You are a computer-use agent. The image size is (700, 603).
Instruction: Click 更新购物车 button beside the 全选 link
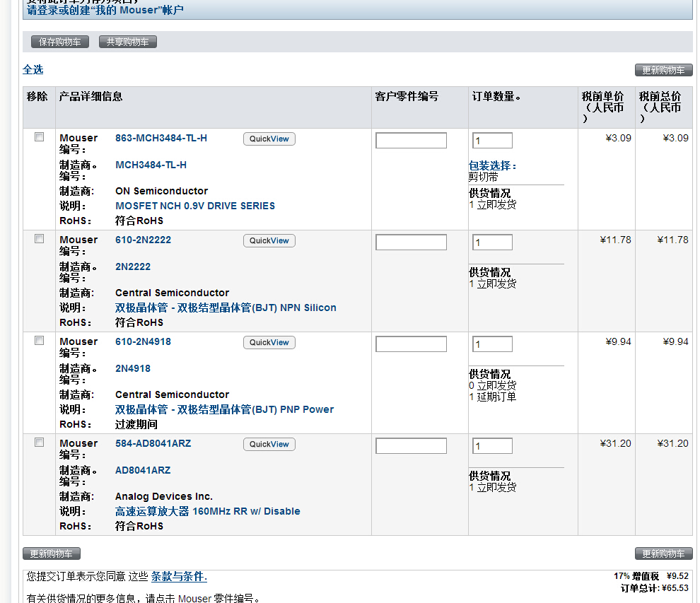663,70
